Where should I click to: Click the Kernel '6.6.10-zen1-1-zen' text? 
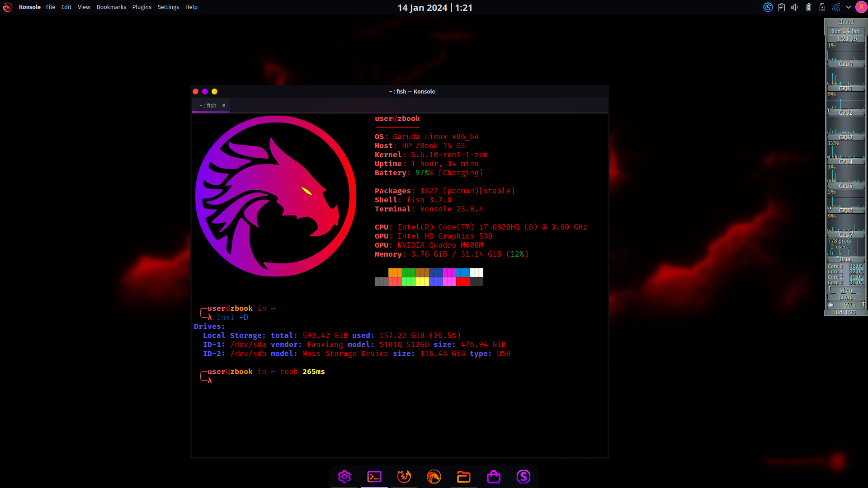coord(449,155)
